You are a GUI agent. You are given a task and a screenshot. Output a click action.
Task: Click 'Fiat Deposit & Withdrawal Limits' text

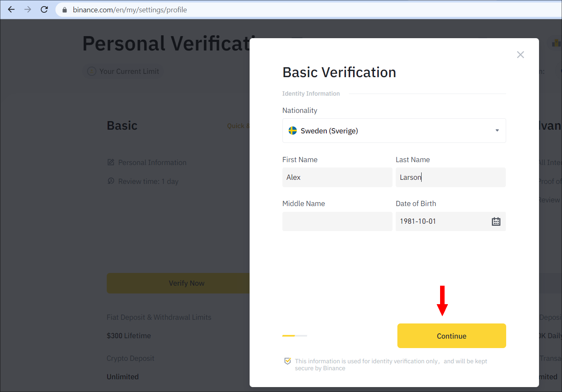pos(159,317)
